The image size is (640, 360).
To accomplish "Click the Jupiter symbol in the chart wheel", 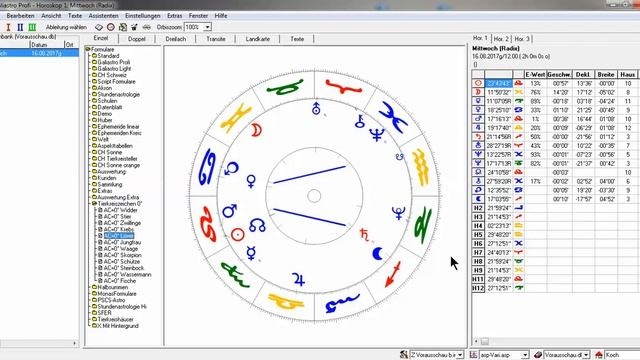I will click(x=298, y=279).
